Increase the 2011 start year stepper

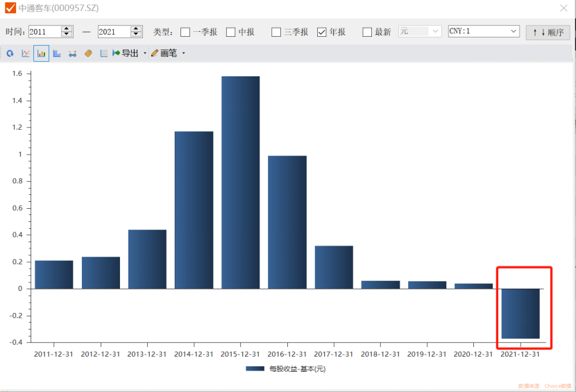[x=67, y=28]
